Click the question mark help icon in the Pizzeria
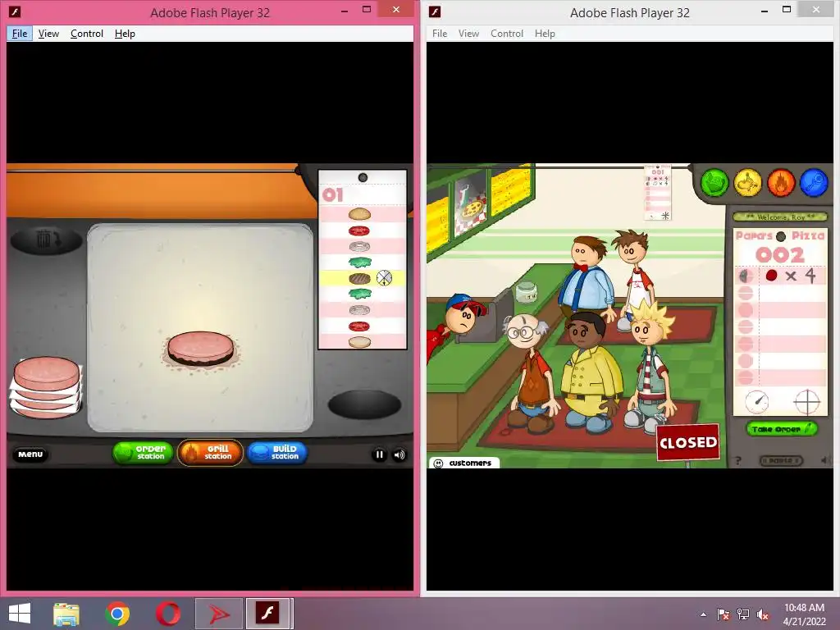 click(x=738, y=460)
